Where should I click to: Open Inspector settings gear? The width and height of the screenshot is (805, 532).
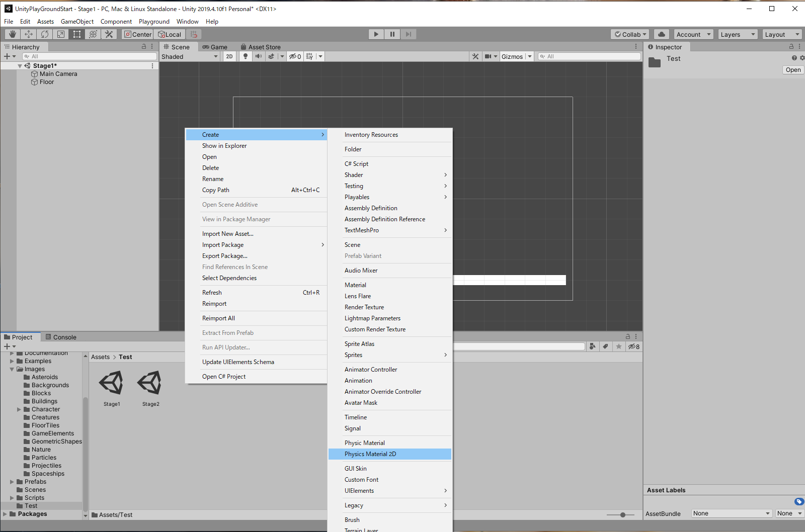[802, 58]
